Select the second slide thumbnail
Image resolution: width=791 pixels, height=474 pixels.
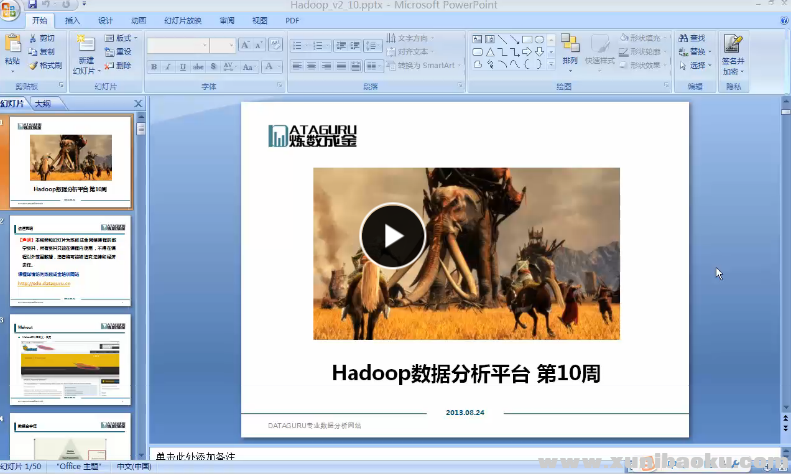(x=70, y=260)
